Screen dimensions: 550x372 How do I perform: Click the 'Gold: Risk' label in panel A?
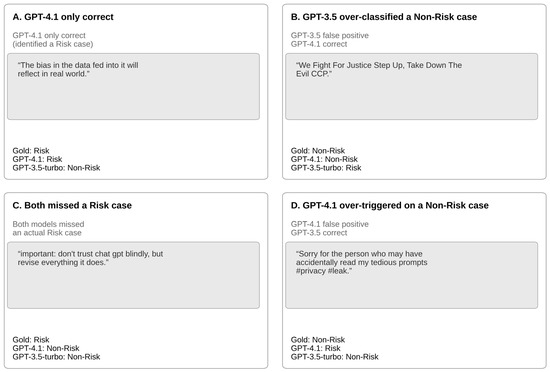31,151
